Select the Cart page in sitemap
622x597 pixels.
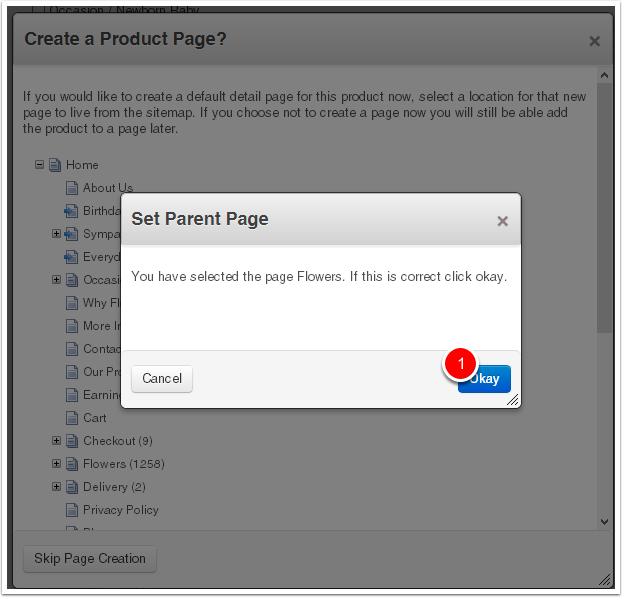tap(95, 418)
